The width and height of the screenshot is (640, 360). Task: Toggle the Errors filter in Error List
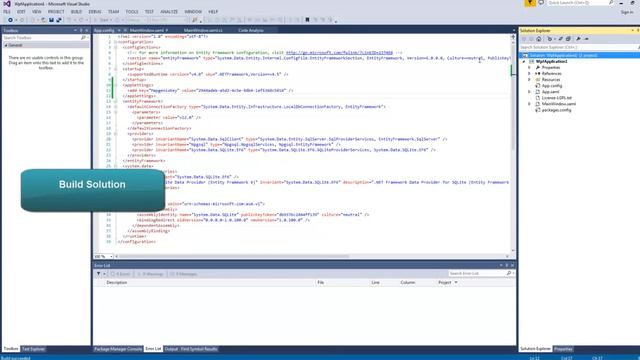pyautogui.click(x=120, y=274)
